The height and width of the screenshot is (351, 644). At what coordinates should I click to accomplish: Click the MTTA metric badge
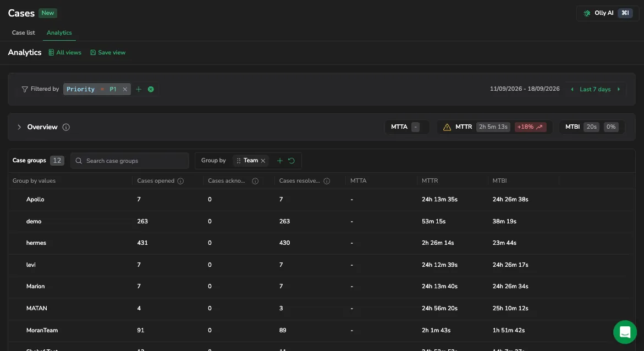(406, 127)
